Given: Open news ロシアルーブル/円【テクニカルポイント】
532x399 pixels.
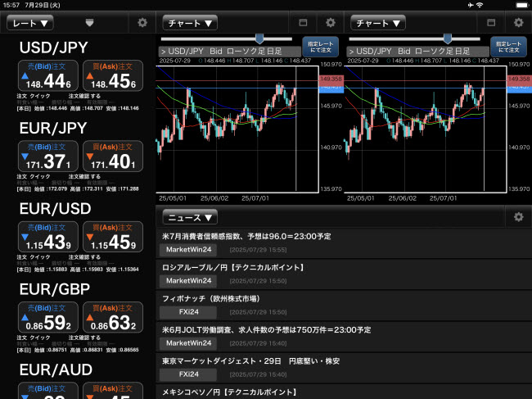Looking at the screenshot, I should pyautogui.click(x=232, y=268).
